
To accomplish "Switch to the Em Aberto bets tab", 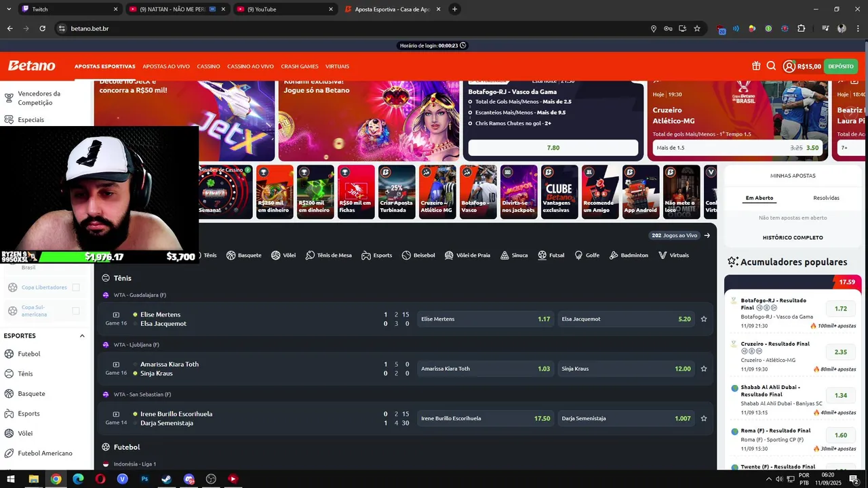I will tap(759, 198).
